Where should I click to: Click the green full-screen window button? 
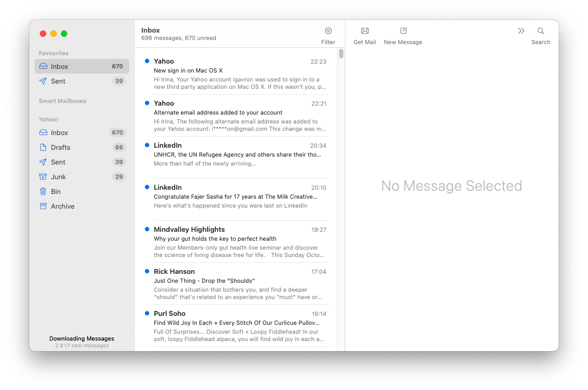pos(64,34)
